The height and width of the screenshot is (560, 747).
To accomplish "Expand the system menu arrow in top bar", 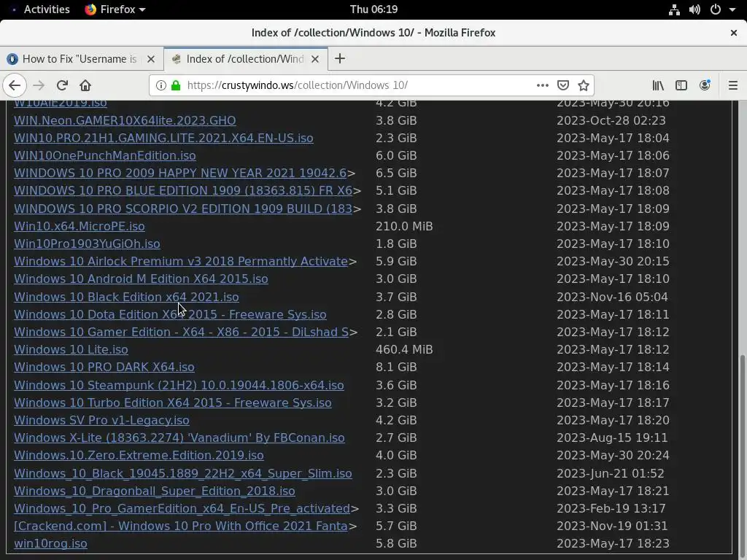I will point(732,9).
